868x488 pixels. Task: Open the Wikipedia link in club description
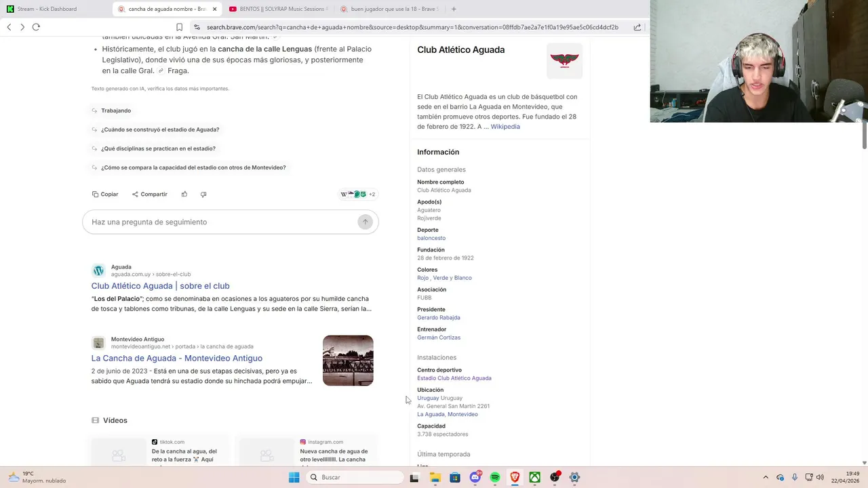[x=505, y=127]
